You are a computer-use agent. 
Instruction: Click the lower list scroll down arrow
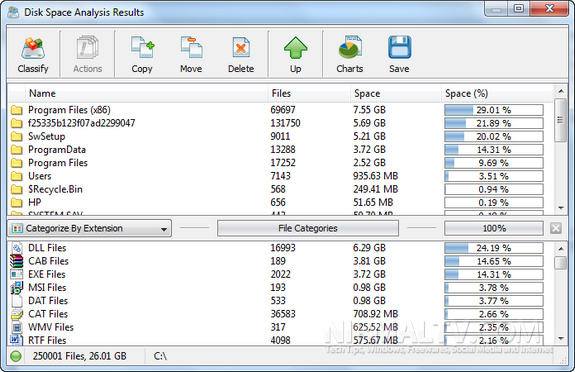[x=560, y=338]
